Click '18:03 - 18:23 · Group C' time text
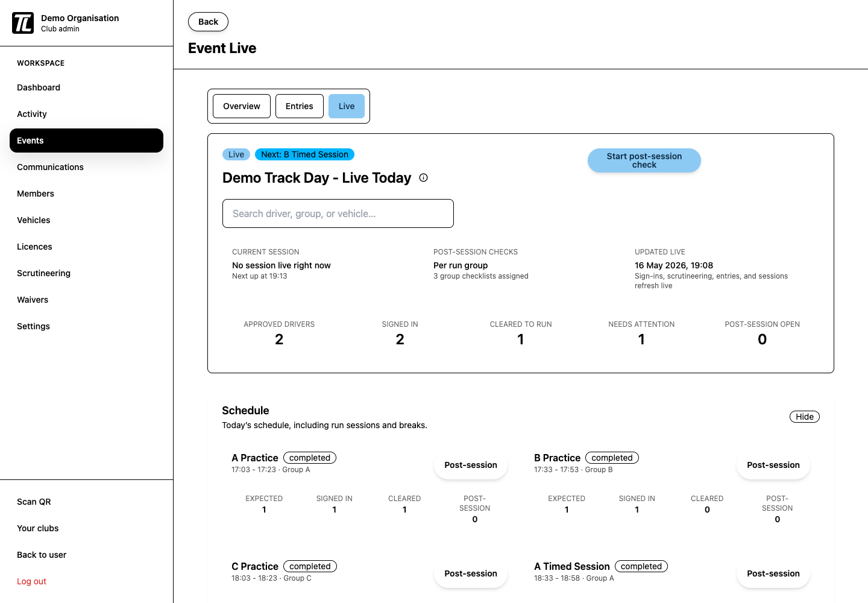This screenshot has height=603, width=868. (271, 578)
